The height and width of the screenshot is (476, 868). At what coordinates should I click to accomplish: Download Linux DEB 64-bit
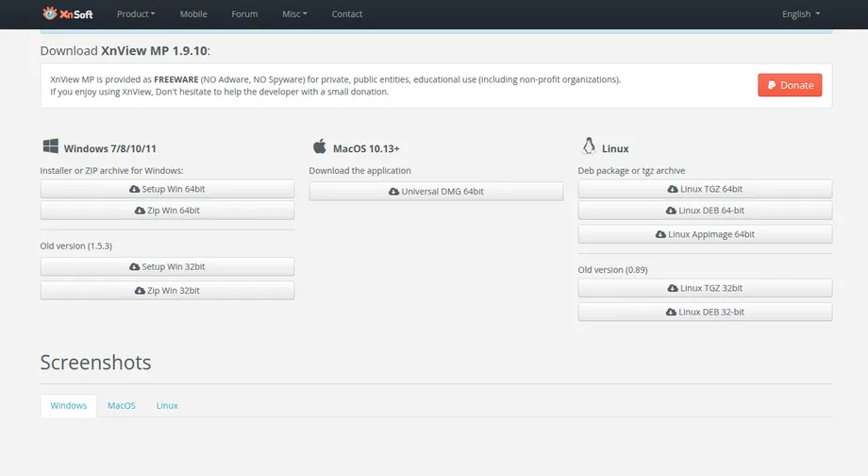tap(706, 211)
